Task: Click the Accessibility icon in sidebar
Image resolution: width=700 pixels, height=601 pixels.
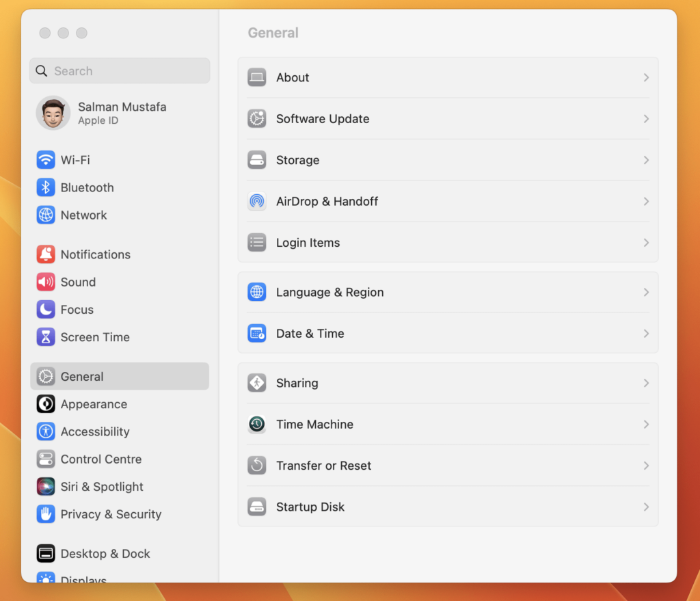Action: pos(46,431)
